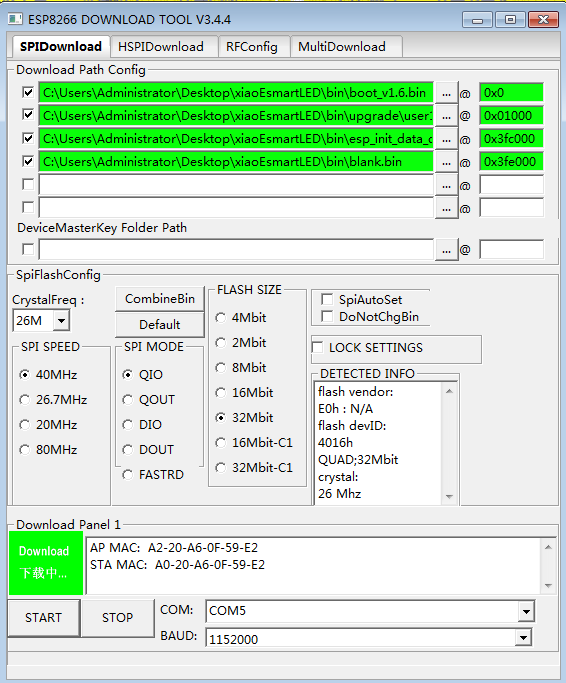Click the boot_v1.6.bin path field
Screen dimensions: 566x683
[236, 93]
